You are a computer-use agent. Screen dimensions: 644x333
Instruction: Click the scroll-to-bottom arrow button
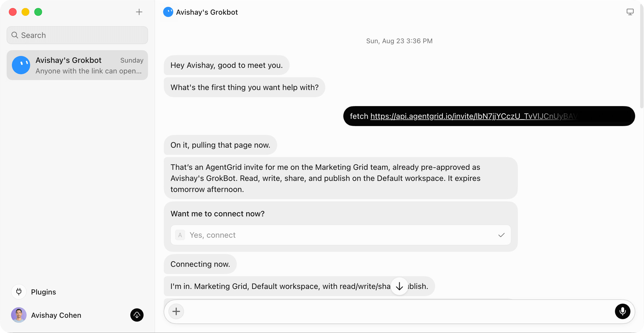click(x=399, y=286)
